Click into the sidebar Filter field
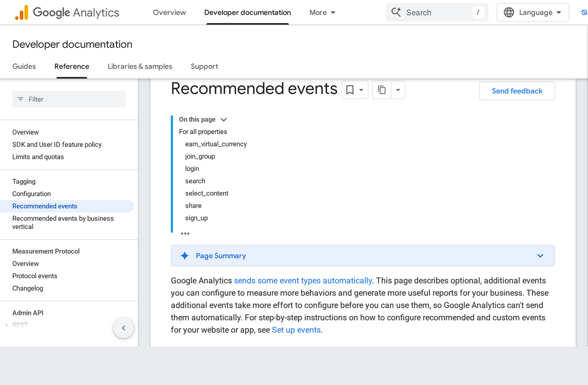The width and height of the screenshot is (588, 385). (69, 99)
